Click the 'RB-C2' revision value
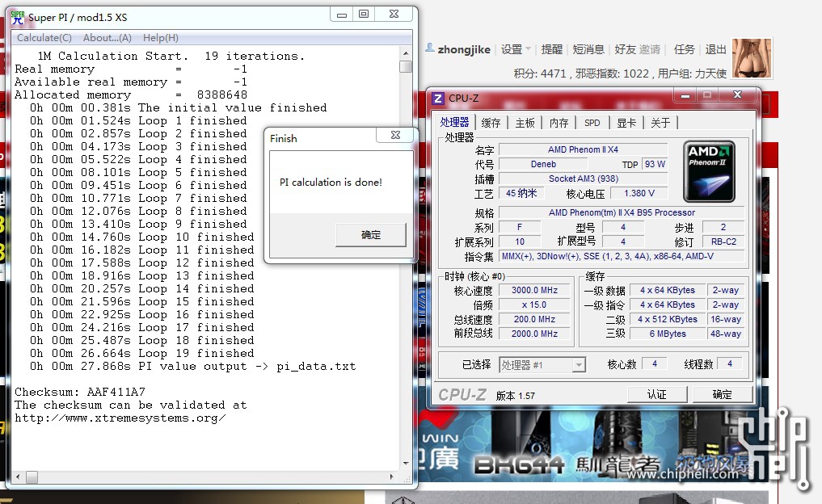 [x=723, y=241]
